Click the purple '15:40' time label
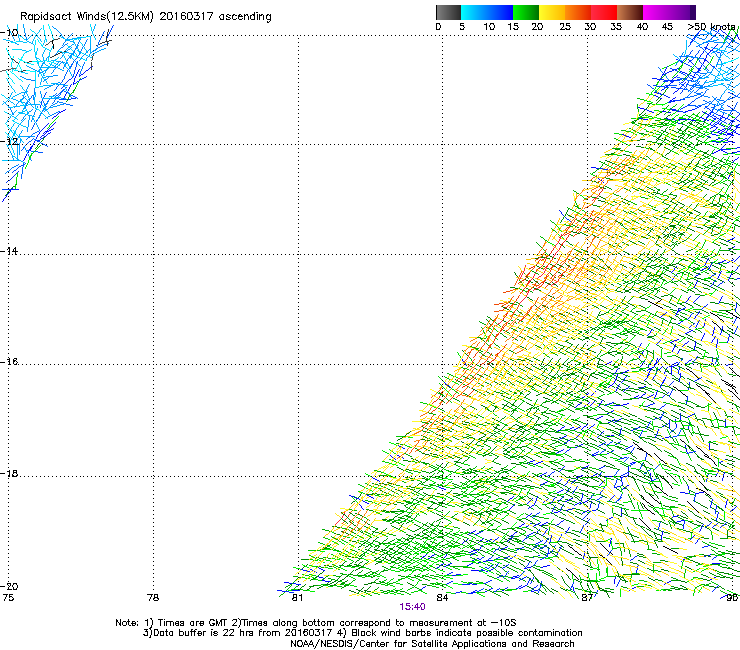The height and width of the screenshot is (650, 740). (412, 607)
